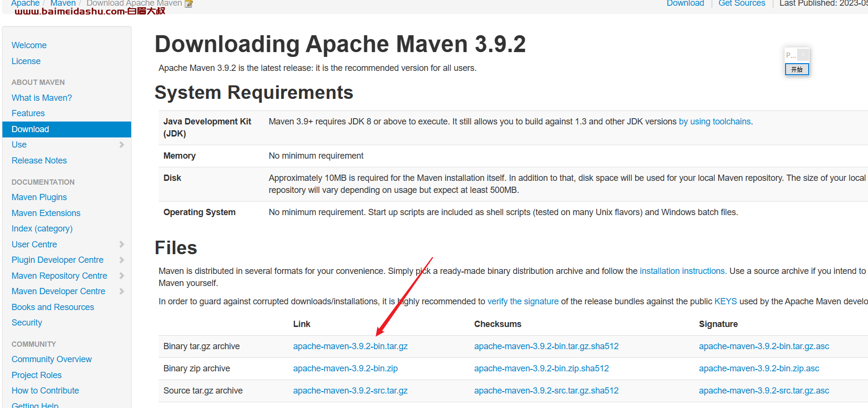Open the Features sidebar item
Screen dimensions: 868x408
pyautogui.click(x=28, y=113)
